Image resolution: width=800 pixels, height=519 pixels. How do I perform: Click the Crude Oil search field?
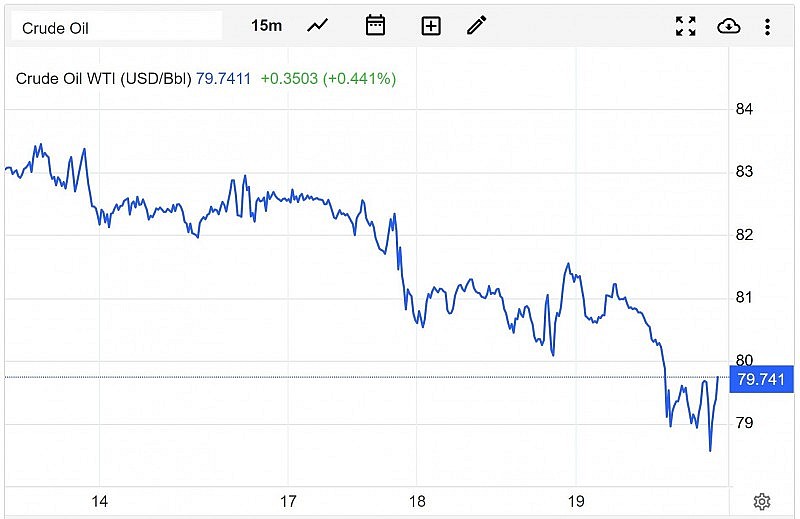click(116, 27)
